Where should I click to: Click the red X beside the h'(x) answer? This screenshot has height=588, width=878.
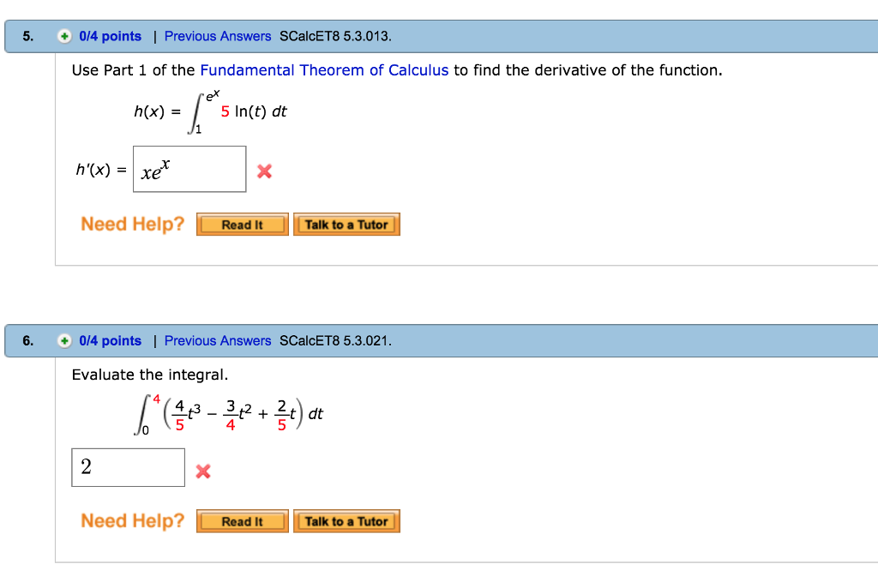[x=264, y=171]
